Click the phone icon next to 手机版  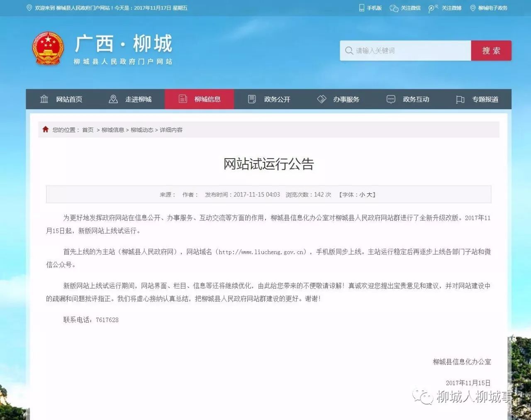361,8
